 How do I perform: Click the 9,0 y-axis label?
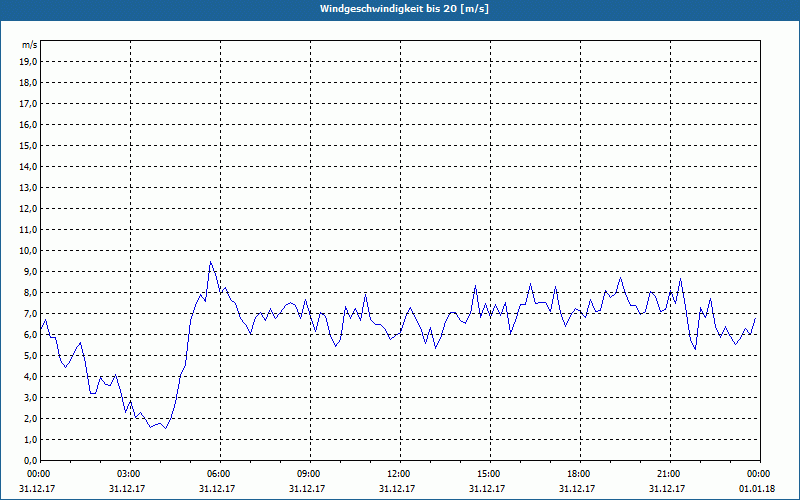30,271
